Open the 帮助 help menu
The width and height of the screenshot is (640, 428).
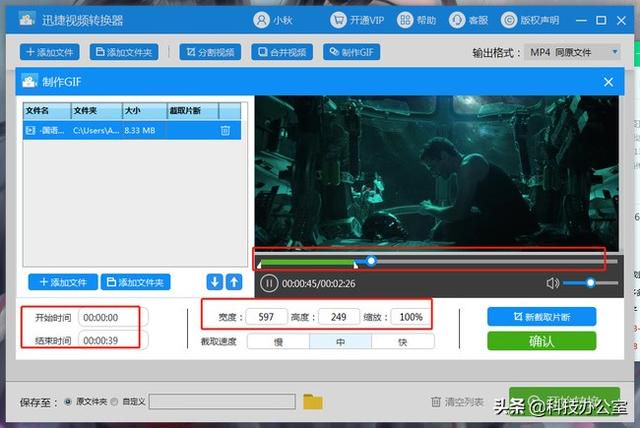(416, 20)
